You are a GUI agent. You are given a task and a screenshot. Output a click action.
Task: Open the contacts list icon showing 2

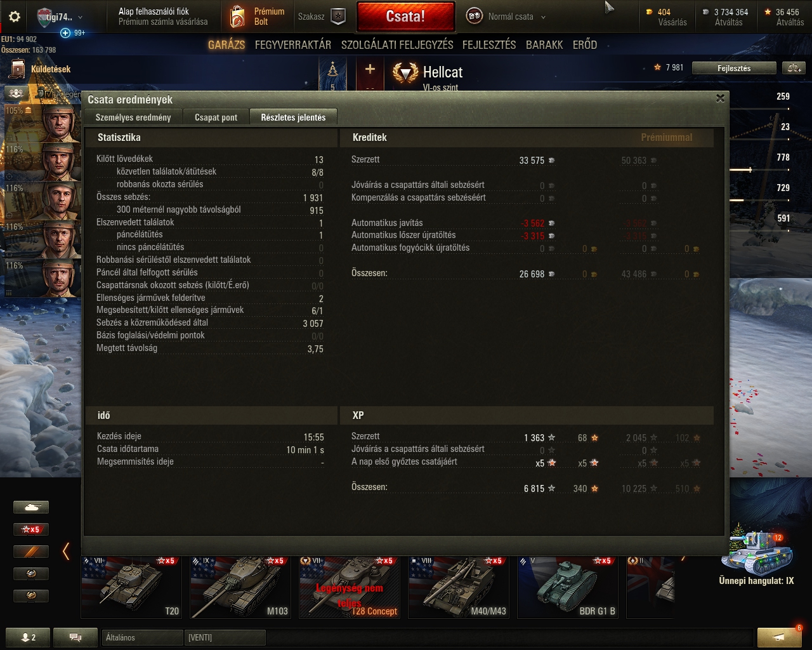click(x=29, y=637)
